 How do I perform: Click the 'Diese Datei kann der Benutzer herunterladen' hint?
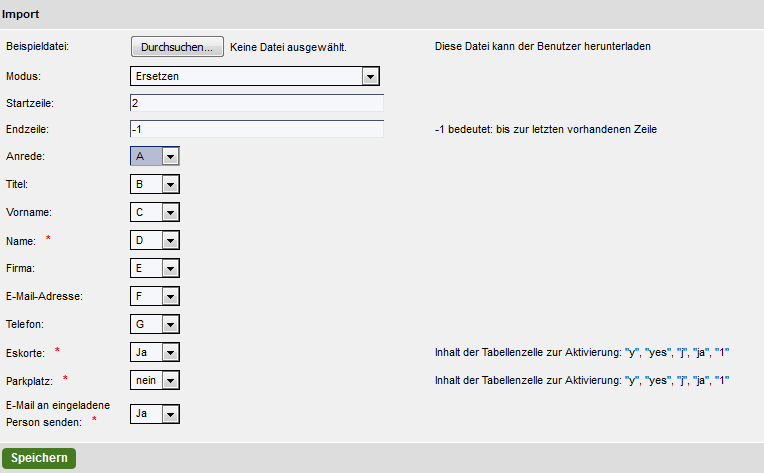coord(543,46)
